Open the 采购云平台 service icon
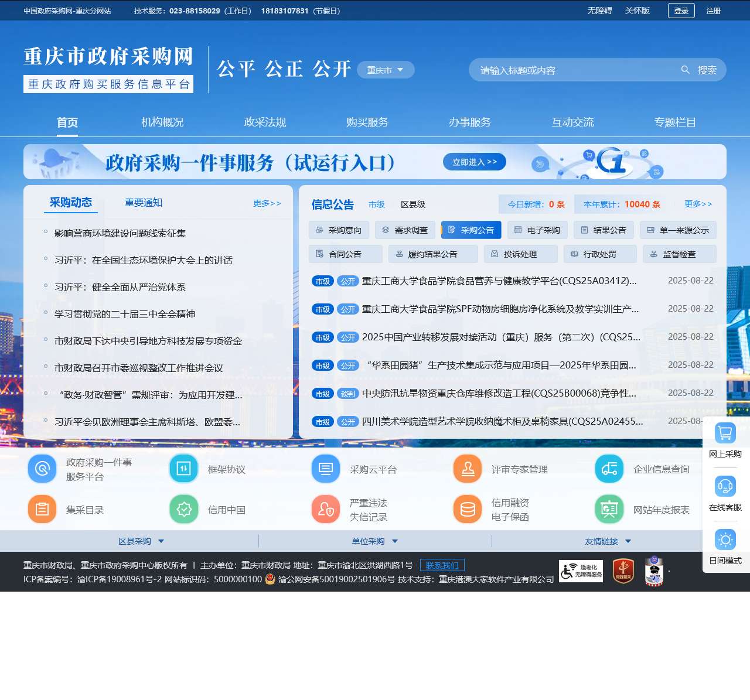The image size is (750, 700). [x=325, y=469]
